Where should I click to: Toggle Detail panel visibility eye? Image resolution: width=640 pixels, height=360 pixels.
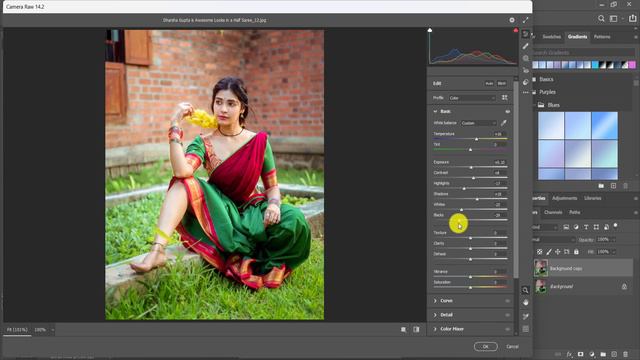(x=508, y=315)
